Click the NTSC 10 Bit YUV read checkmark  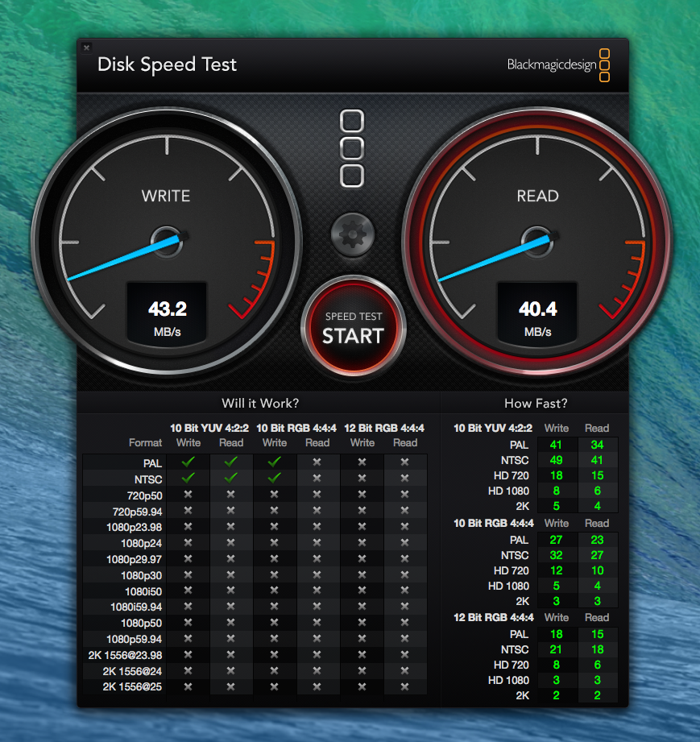pyautogui.click(x=231, y=478)
